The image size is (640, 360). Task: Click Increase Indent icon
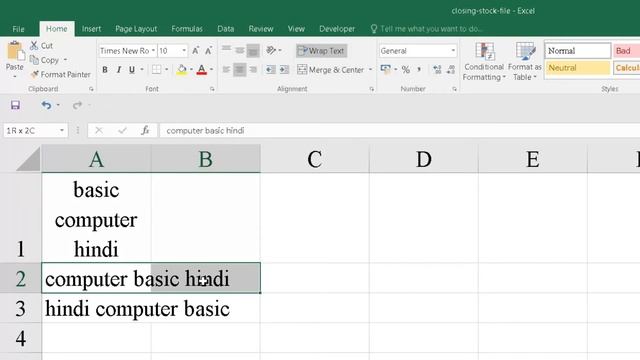[284, 70]
